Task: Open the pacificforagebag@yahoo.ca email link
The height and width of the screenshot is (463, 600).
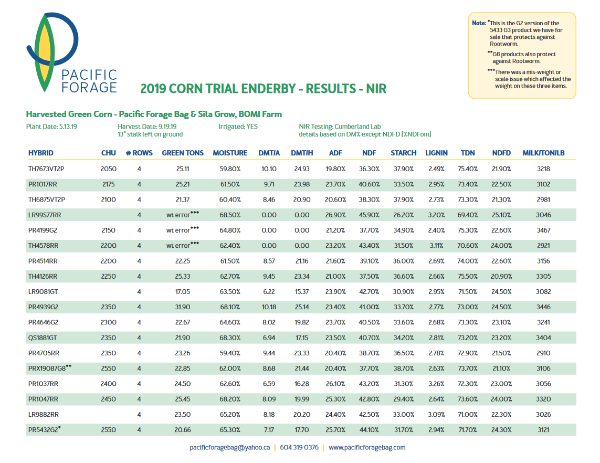Action: [x=230, y=447]
